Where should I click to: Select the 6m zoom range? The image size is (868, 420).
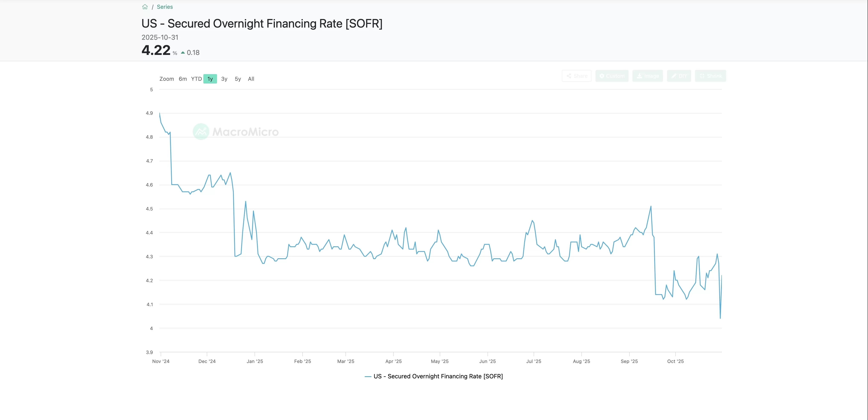pyautogui.click(x=183, y=79)
